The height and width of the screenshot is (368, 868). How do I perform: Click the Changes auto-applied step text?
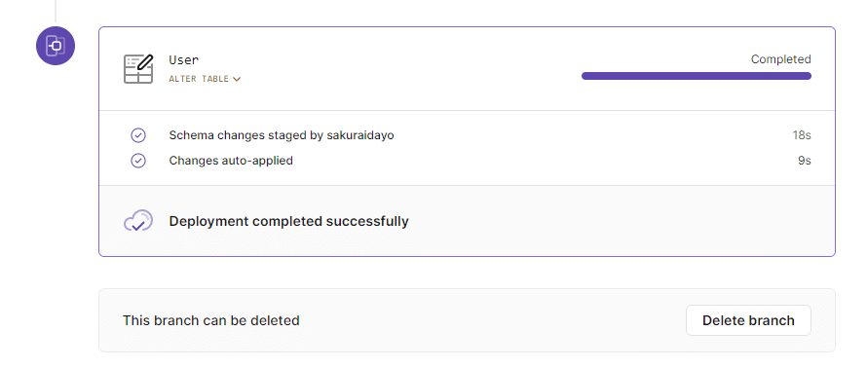click(231, 161)
